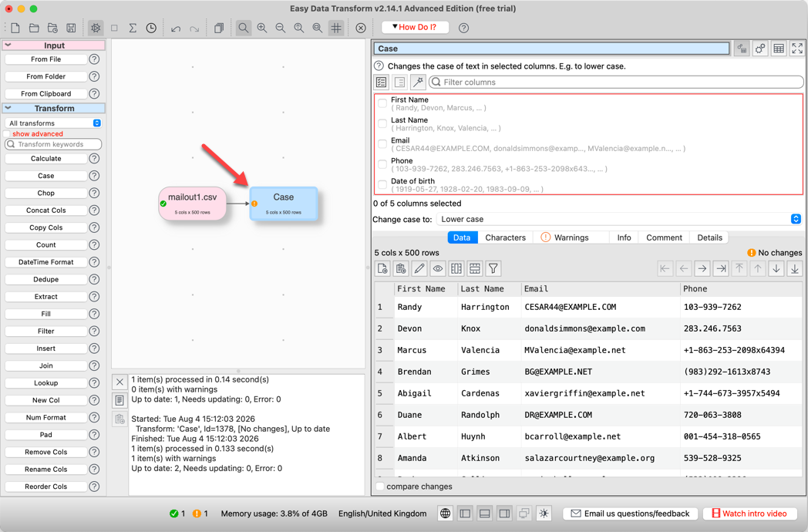
Task: Click the eye preview icon above data table
Action: click(438, 268)
